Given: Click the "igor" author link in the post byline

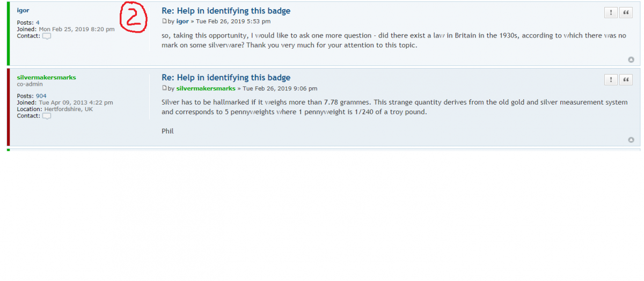Looking at the screenshot, I should 182,21.
